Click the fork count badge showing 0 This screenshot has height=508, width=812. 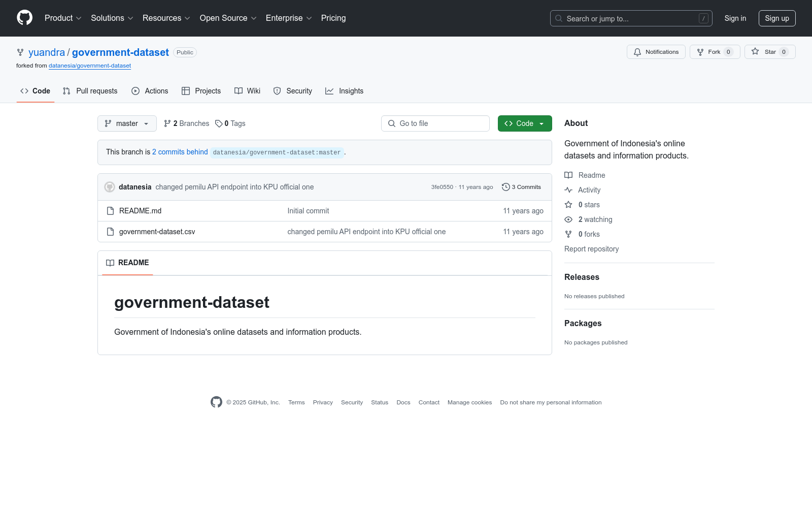click(728, 52)
